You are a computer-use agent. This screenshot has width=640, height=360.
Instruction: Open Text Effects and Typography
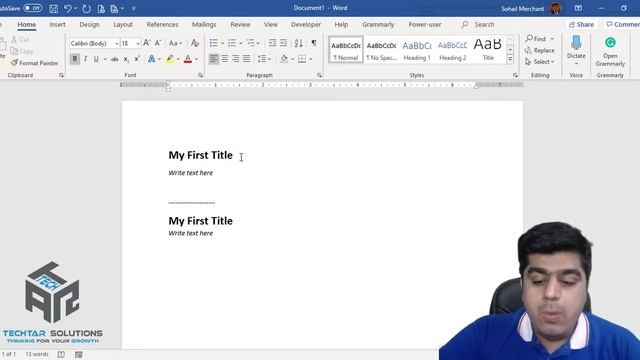pos(151,59)
